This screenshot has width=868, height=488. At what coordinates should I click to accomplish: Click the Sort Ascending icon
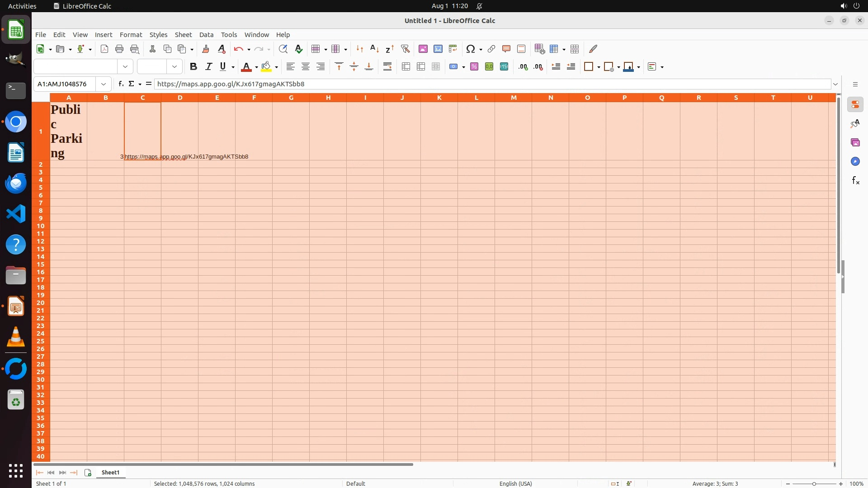[374, 49]
